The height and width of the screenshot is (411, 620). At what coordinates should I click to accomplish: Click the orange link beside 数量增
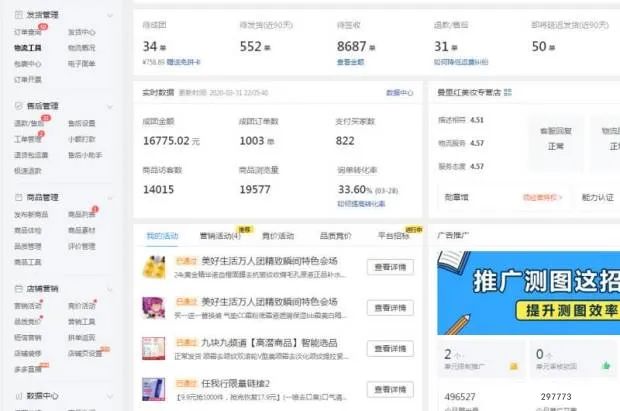[542, 197]
